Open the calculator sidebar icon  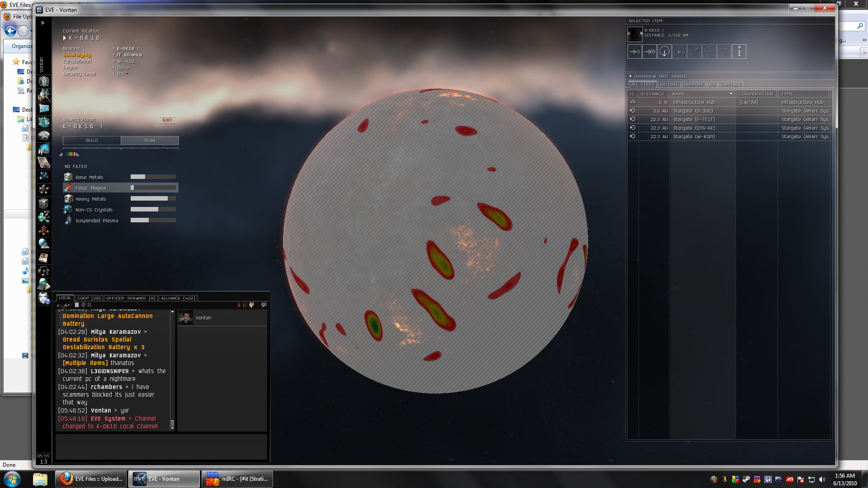44,285
